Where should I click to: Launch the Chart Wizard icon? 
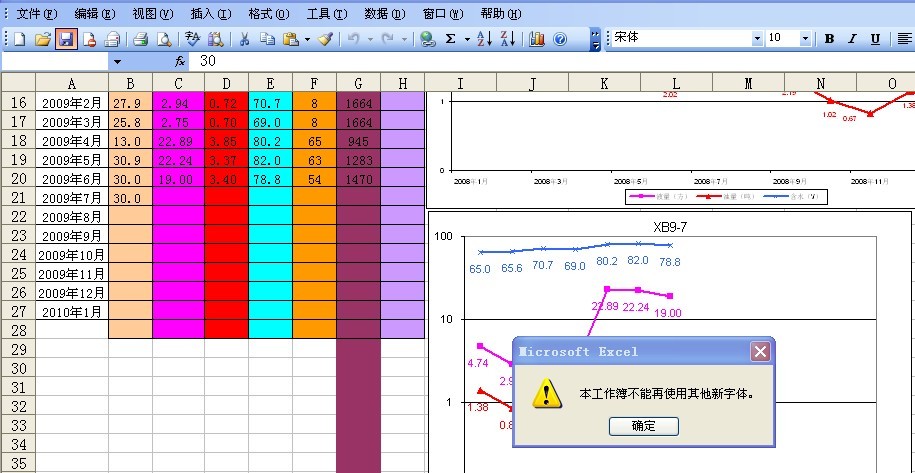[536, 39]
